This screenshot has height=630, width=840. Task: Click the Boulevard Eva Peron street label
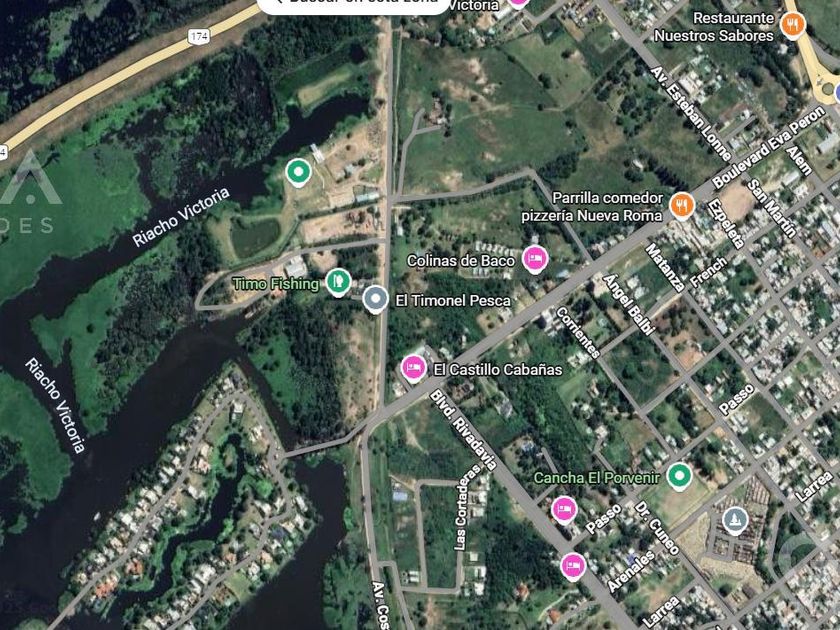click(769, 147)
